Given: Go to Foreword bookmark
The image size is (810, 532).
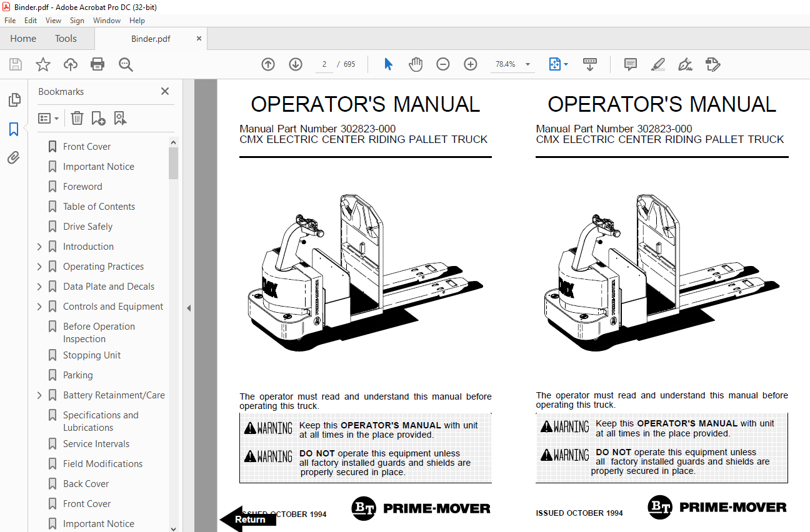Looking at the screenshot, I should pyautogui.click(x=82, y=187).
